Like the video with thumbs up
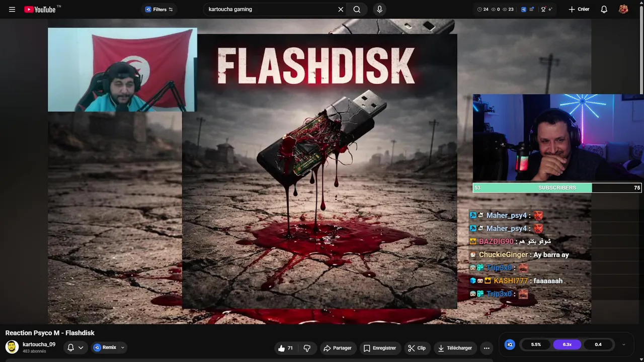 [285, 348]
